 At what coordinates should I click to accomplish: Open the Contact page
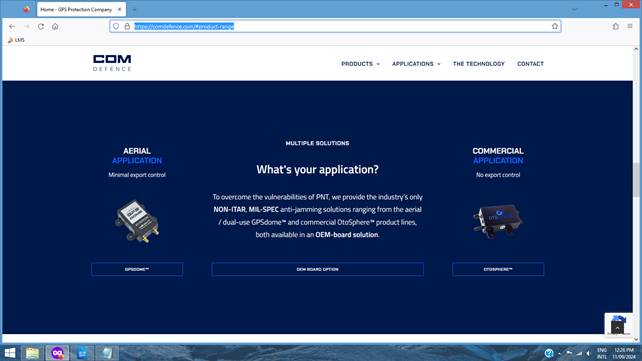(530, 64)
